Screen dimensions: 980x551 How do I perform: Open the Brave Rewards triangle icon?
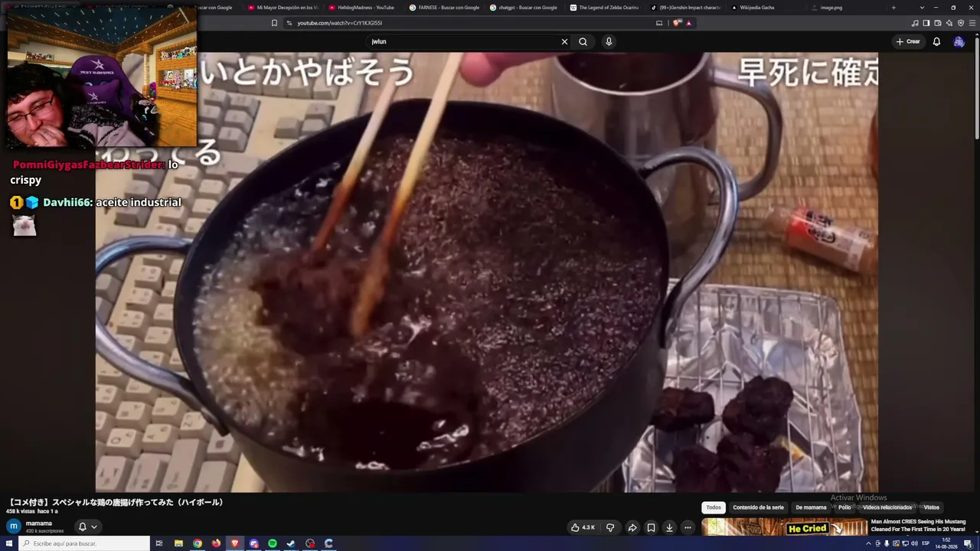click(689, 23)
